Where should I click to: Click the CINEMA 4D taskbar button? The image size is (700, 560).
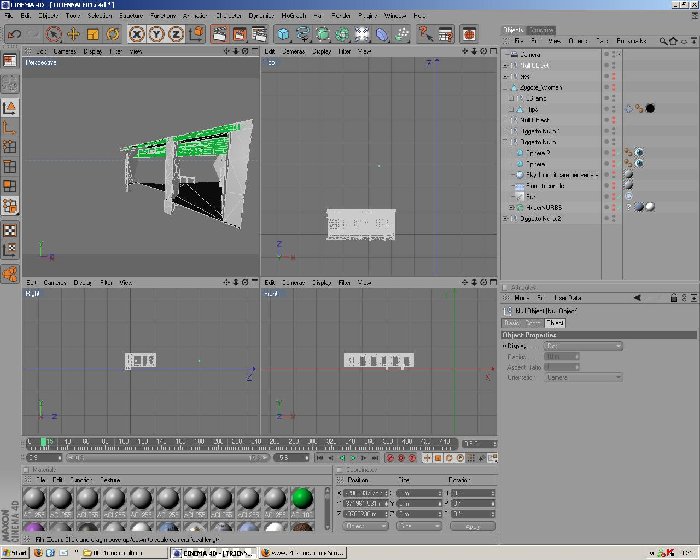(x=213, y=553)
